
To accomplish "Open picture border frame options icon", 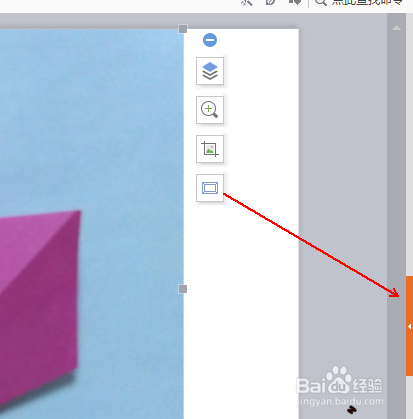I will 210,188.
